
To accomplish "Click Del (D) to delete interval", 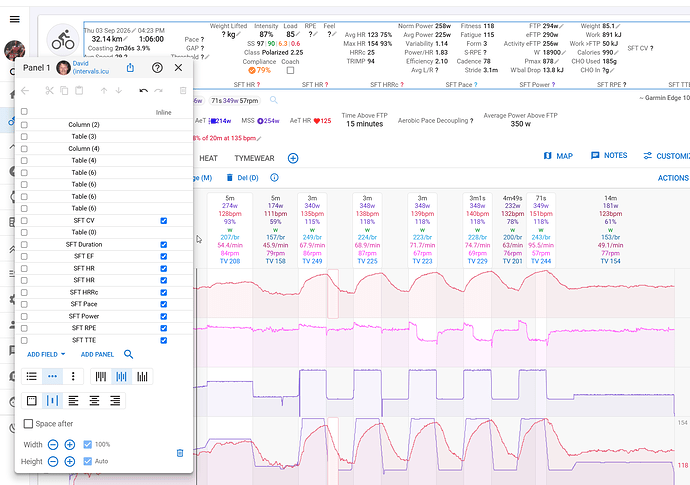I will tap(242, 178).
